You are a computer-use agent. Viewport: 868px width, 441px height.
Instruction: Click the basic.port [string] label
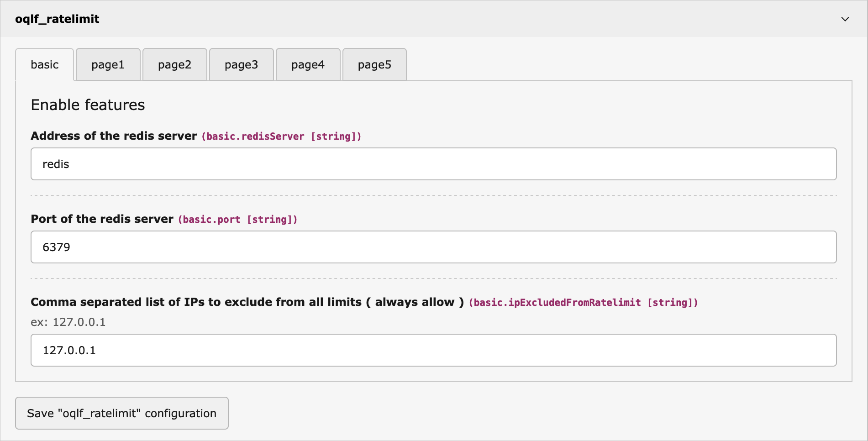237,219
